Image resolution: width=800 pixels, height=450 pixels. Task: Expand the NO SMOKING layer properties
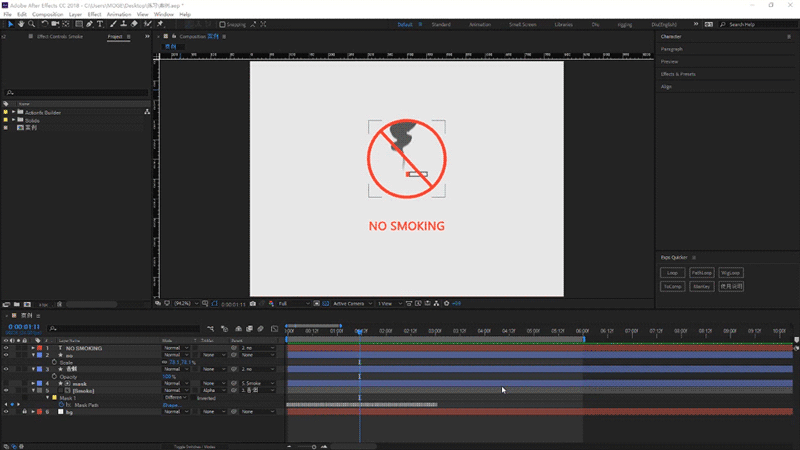tap(33, 348)
